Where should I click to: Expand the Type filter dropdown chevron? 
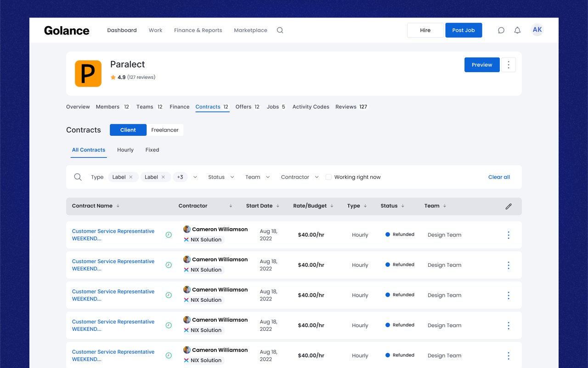[x=195, y=177]
